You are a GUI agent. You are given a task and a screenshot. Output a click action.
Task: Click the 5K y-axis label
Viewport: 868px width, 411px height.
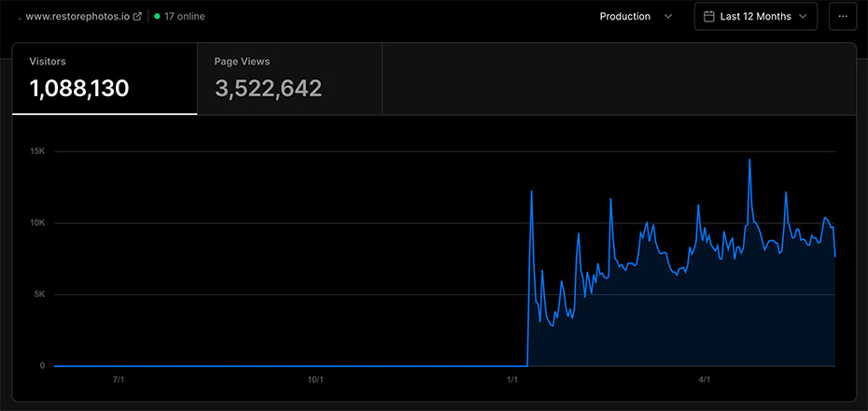(39, 294)
